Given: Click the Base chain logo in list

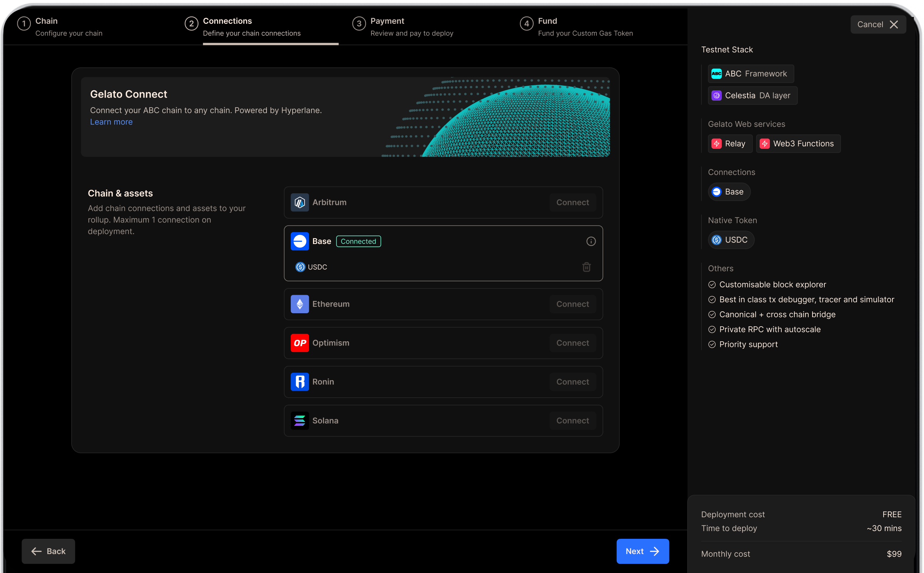Looking at the screenshot, I should coord(300,241).
